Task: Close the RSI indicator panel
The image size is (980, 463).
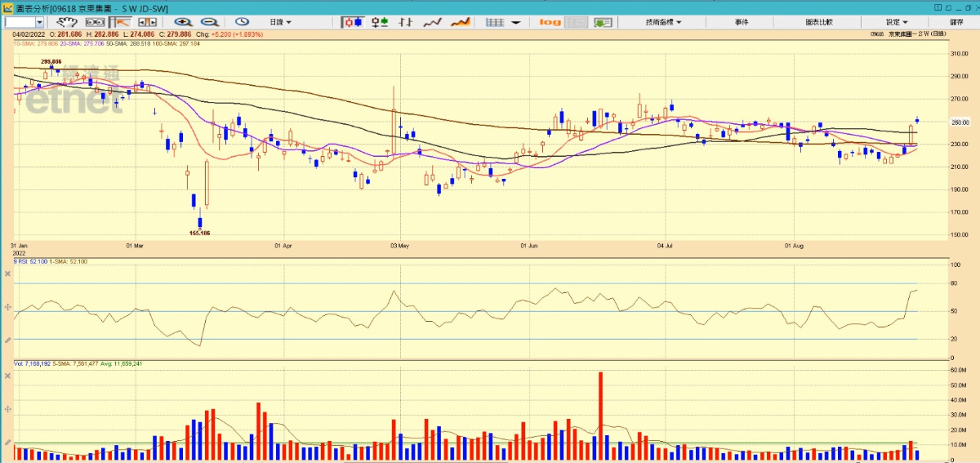Action: pos(7,274)
